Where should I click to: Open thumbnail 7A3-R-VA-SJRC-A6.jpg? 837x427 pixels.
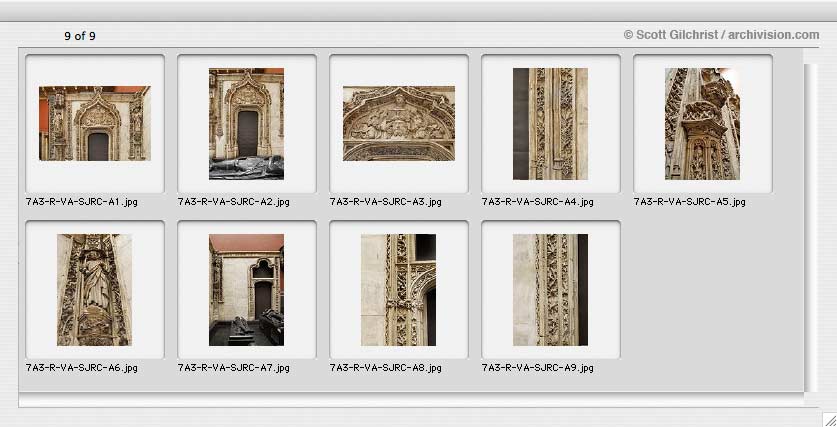click(95, 290)
